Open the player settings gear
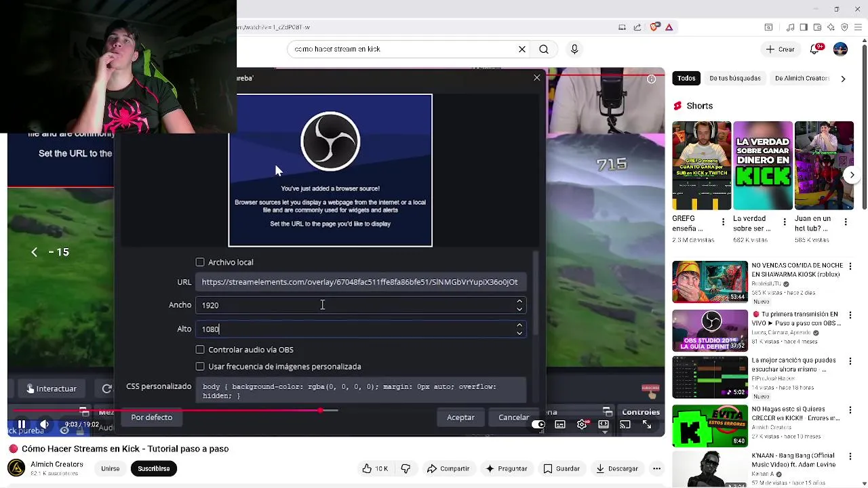The height and width of the screenshot is (488, 868). [582, 424]
